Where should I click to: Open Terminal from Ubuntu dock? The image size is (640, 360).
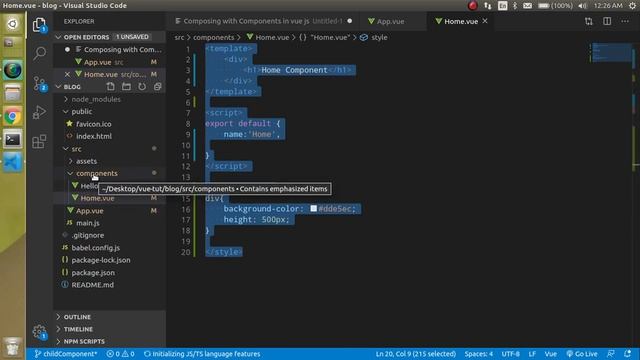point(12,140)
